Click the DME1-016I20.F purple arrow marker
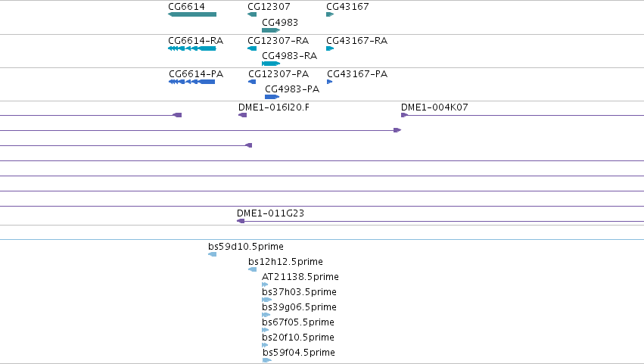The width and height of the screenshot is (644, 364). pos(243,115)
